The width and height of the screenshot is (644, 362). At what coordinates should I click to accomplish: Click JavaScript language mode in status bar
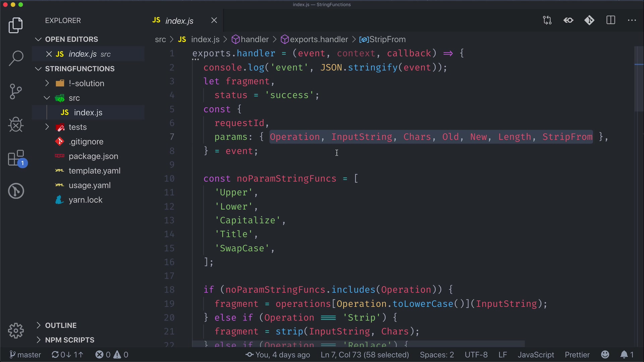point(536,355)
